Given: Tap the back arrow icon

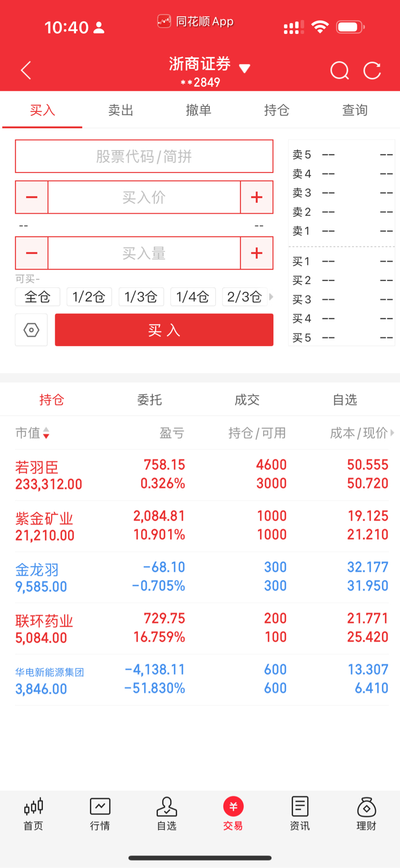Looking at the screenshot, I should (x=26, y=70).
